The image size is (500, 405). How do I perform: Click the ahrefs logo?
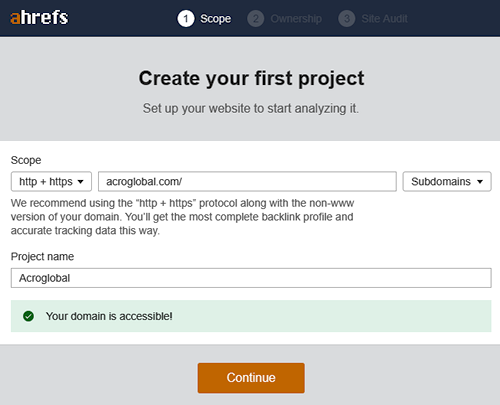[39, 18]
